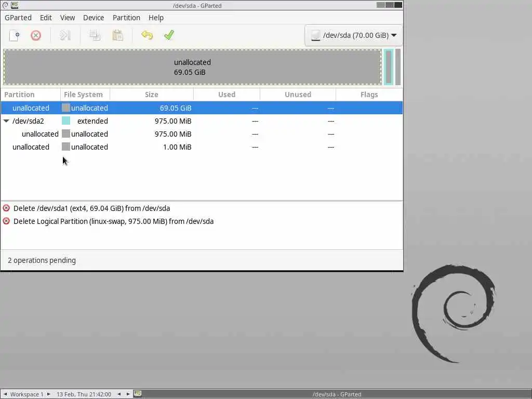532x399 pixels.
Task: Click the /dev/sda - GParted taskbar entry
Action: click(337, 394)
